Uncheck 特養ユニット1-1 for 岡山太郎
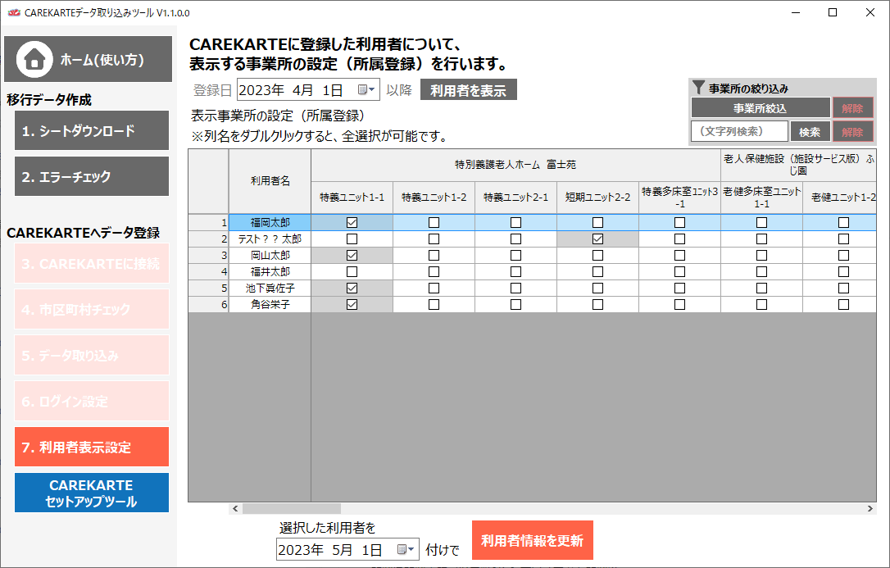Viewport: 890px width, 568px height. [x=352, y=255]
